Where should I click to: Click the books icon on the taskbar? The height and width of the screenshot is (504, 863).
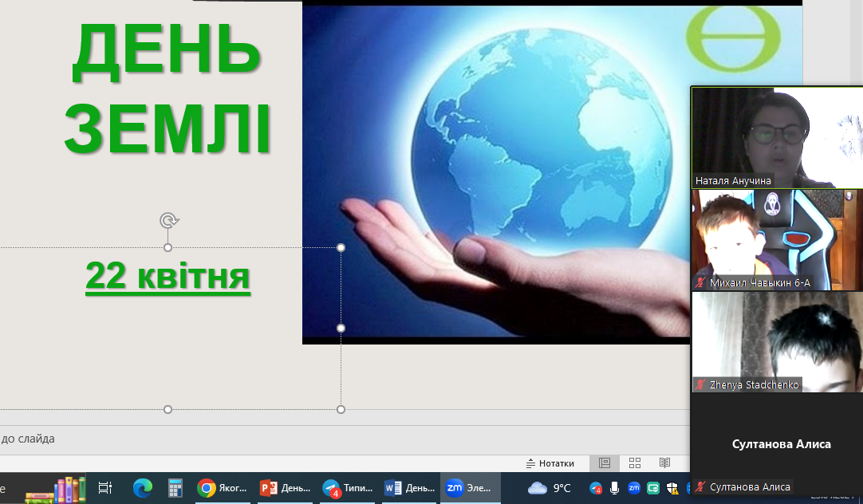pos(55,490)
